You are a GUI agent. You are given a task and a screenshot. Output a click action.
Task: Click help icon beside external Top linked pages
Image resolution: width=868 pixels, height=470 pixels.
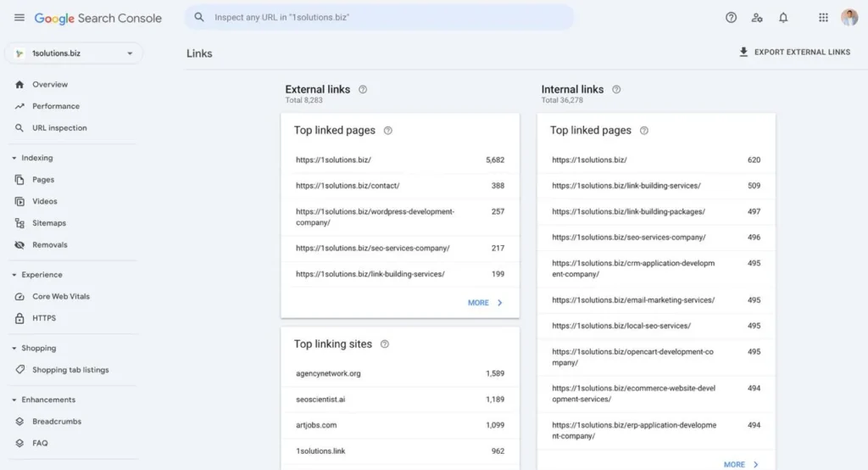pyautogui.click(x=388, y=131)
